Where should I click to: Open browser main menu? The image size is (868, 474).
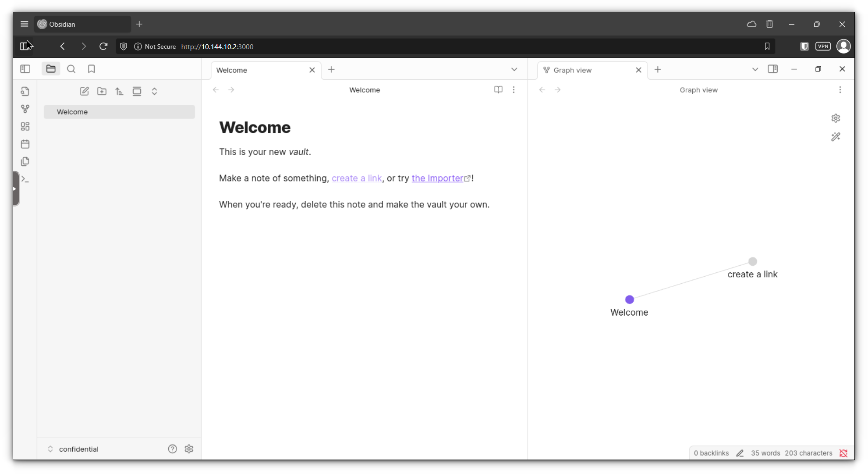24,24
